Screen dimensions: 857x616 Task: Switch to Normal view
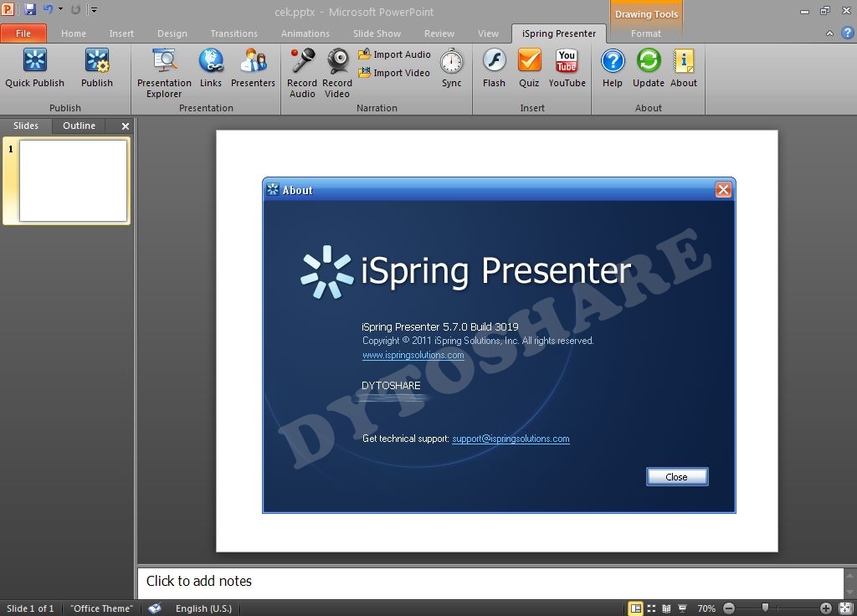(636, 608)
